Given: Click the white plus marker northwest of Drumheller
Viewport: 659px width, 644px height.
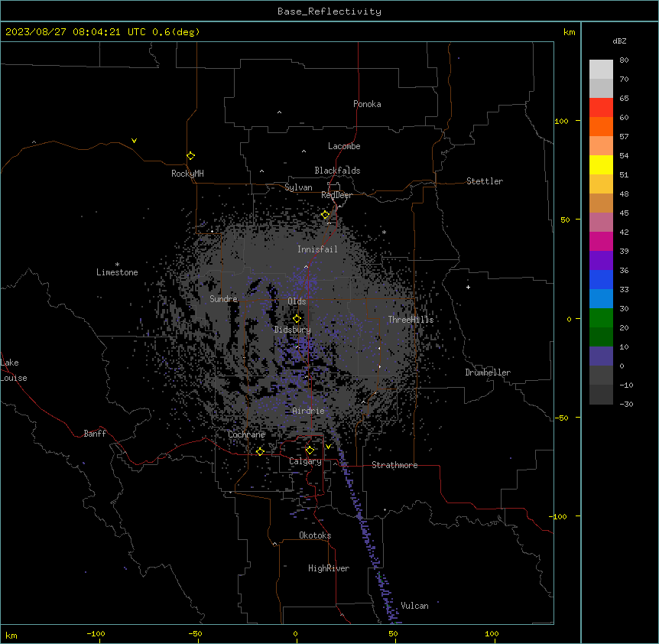Looking at the screenshot, I should pyautogui.click(x=468, y=287).
